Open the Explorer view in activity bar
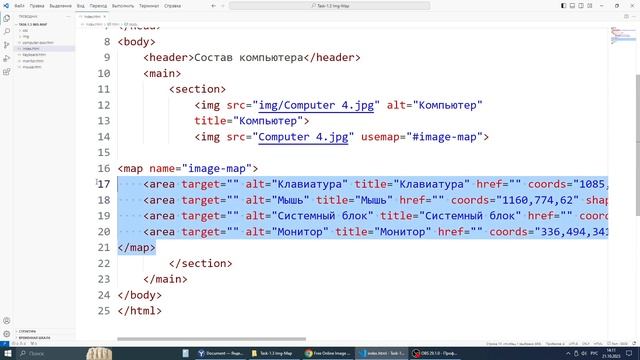 coord(7,18)
